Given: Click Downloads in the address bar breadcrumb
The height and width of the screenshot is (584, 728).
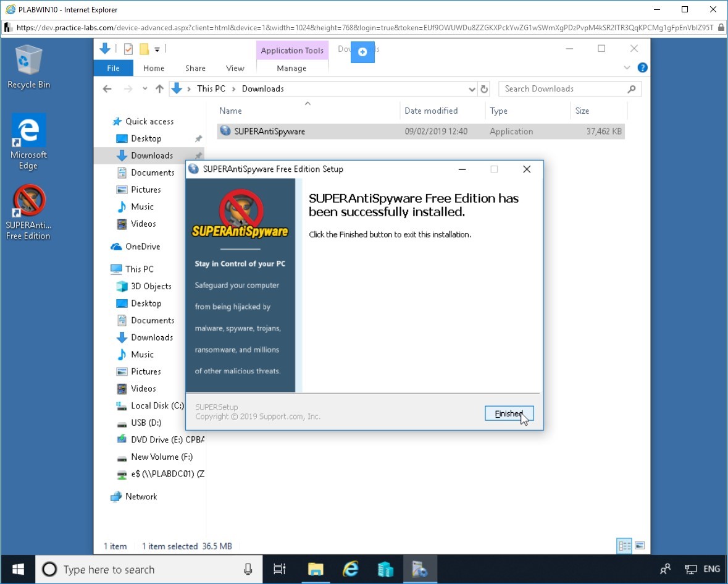Looking at the screenshot, I should pos(263,89).
